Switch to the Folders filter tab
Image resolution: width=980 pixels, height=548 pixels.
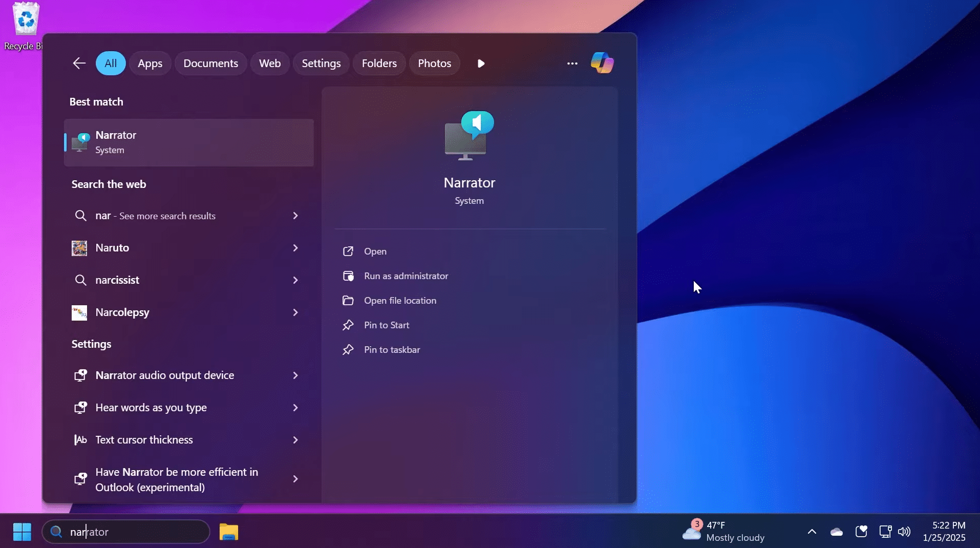379,63
